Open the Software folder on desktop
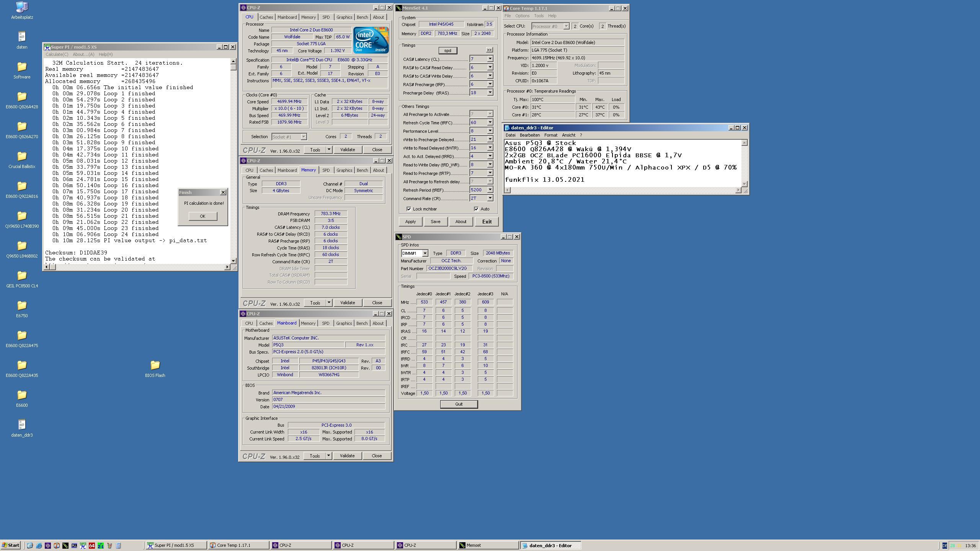 (x=22, y=70)
